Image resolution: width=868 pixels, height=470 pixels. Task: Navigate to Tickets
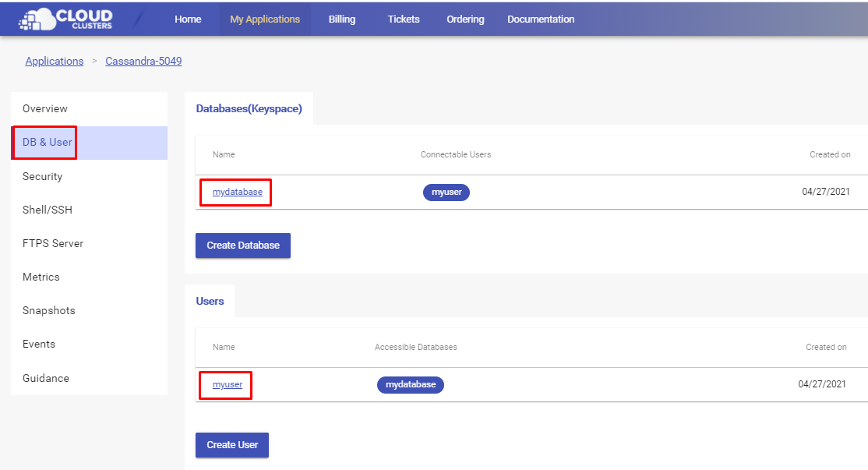tap(404, 19)
